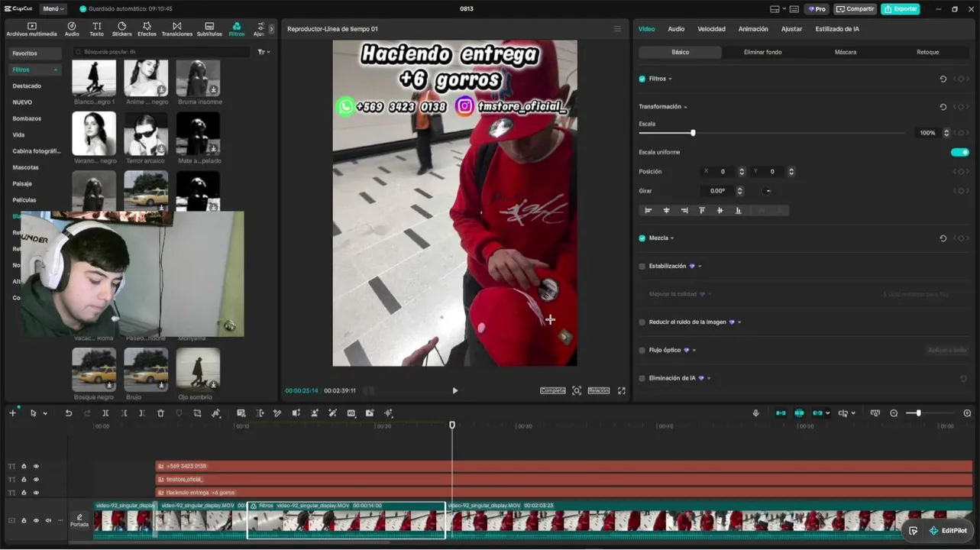Click the microphone record voiceover icon
980x550 pixels.
(756, 413)
